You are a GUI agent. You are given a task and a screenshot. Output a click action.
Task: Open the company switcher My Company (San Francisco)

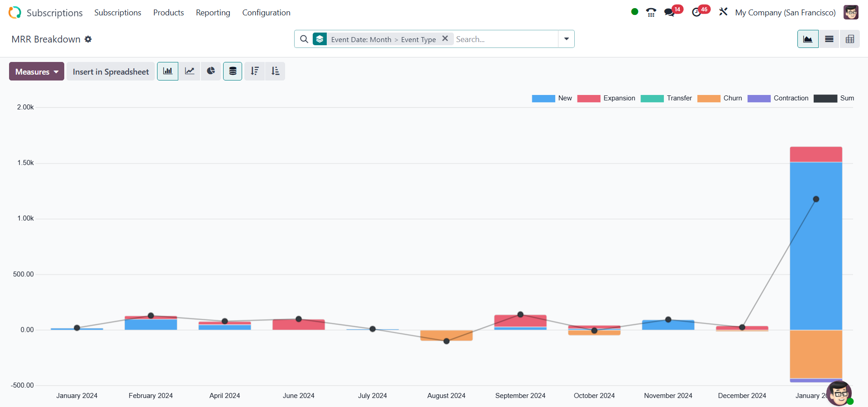click(x=785, y=13)
